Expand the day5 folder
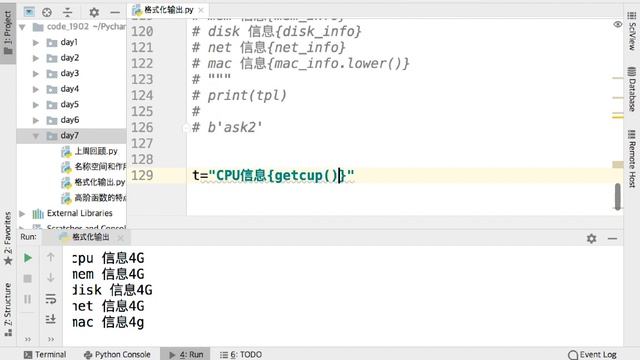This screenshot has width=640, height=360. coord(36,104)
